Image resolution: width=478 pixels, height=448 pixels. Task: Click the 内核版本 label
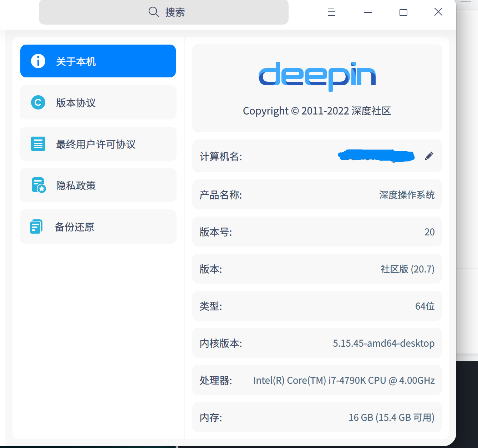click(x=221, y=343)
